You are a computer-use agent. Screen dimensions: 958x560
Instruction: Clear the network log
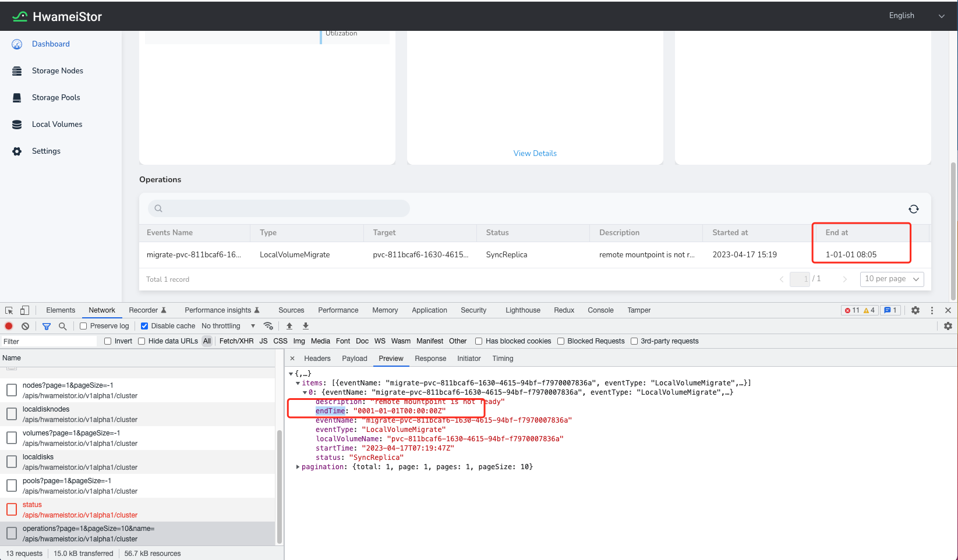(25, 326)
